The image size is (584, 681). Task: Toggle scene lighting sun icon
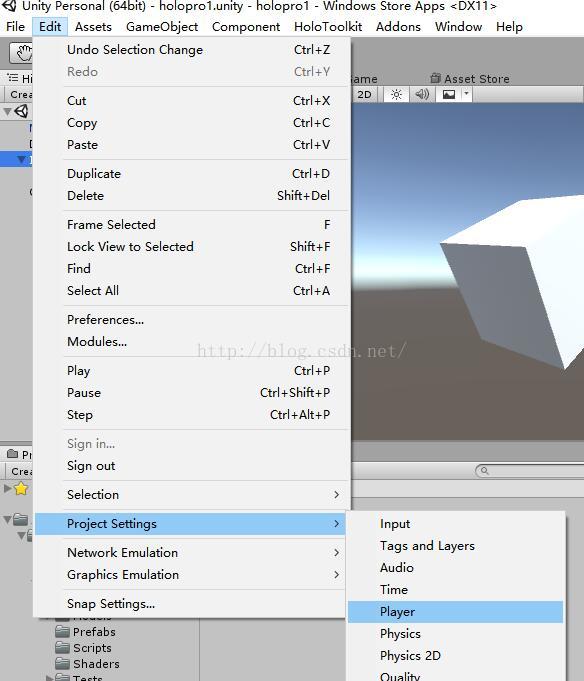396,94
